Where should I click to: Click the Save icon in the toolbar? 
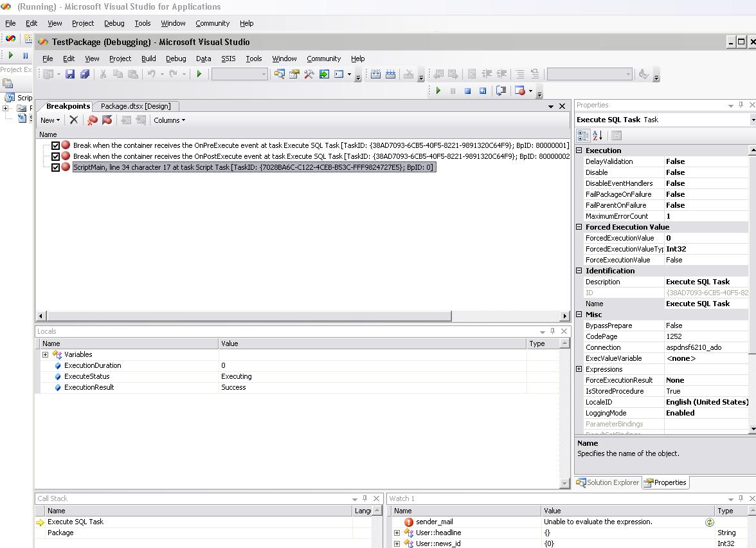70,75
